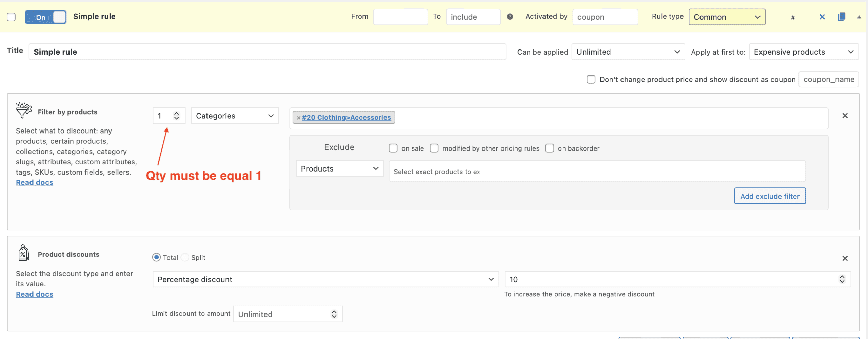
Task: Expand the Categories filter type dropdown
Action: [x=235, y=116]
